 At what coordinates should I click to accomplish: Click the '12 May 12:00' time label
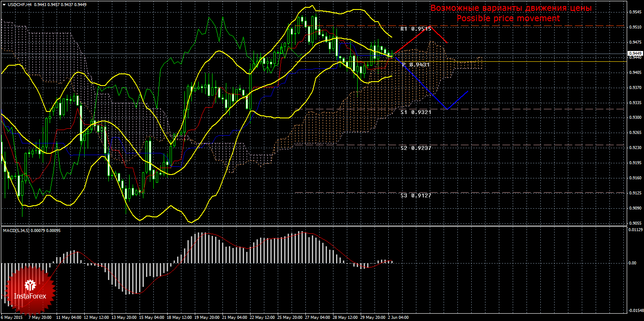[x=96, y=317]
